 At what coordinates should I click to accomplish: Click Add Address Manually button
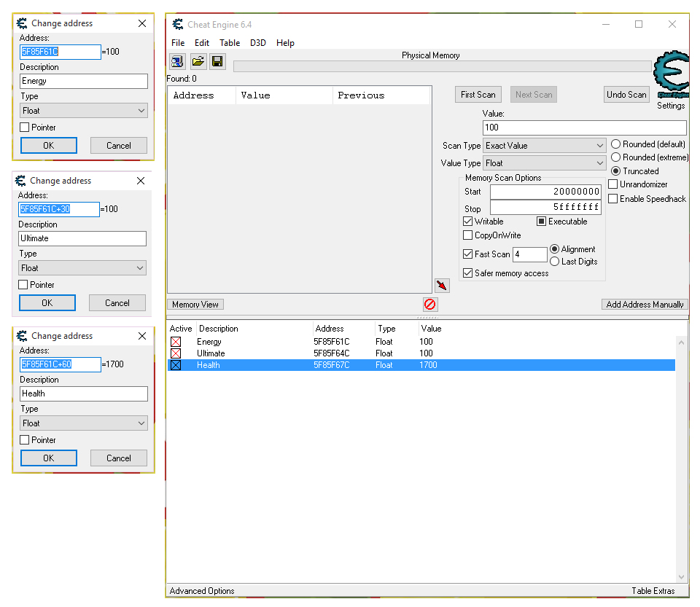645,304
